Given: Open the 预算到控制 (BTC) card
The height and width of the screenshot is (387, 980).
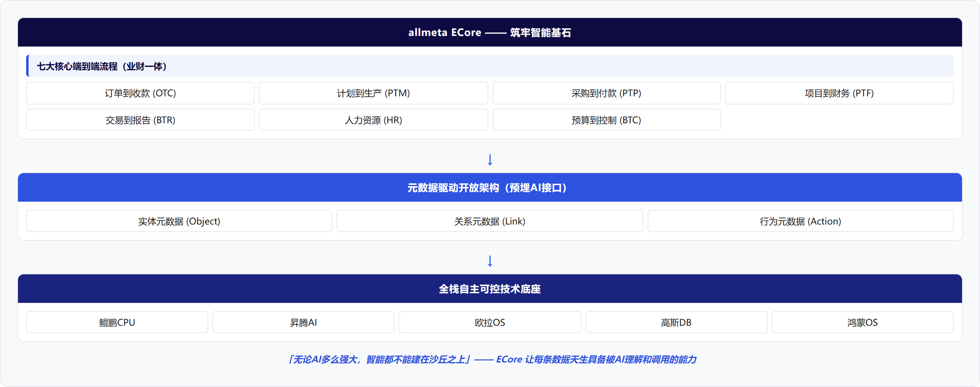Looking at the screenshot, I should pos(606,120).
